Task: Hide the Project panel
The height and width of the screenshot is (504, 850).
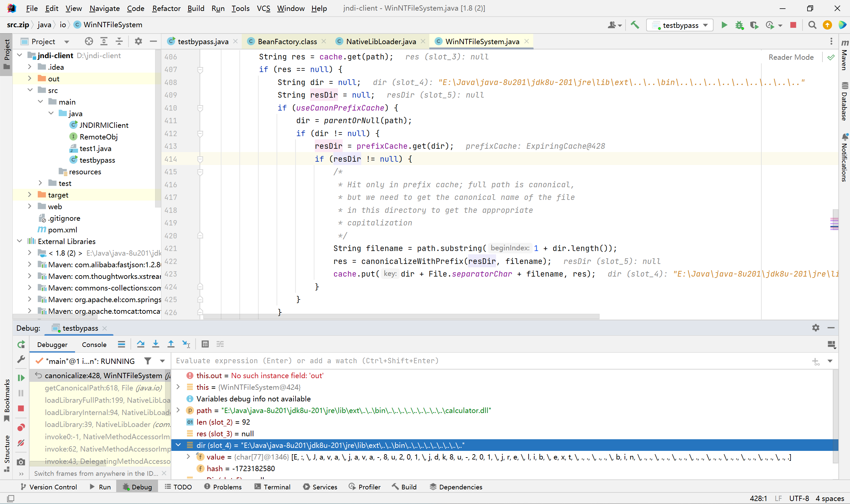Action: pyautogui.click(x=153, y=42)
